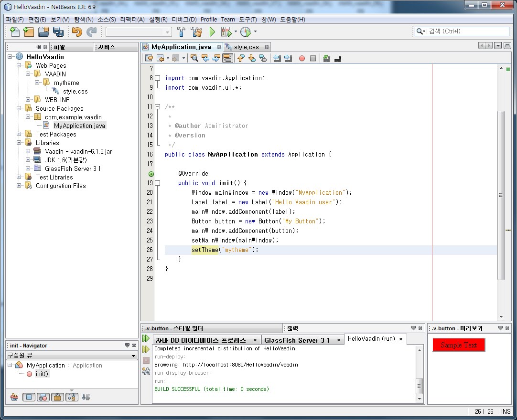Click yellow rerun-with-options arrow in output

tap(146, 349)
